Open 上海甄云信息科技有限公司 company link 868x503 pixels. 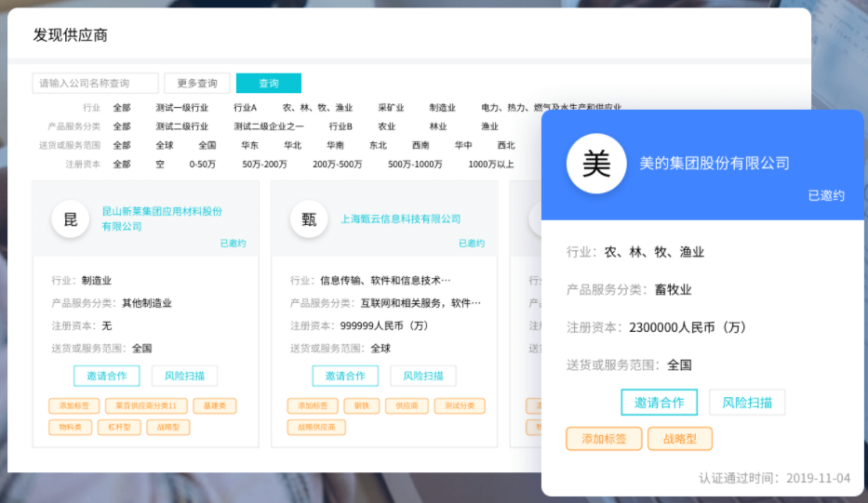tap(400, 218)
